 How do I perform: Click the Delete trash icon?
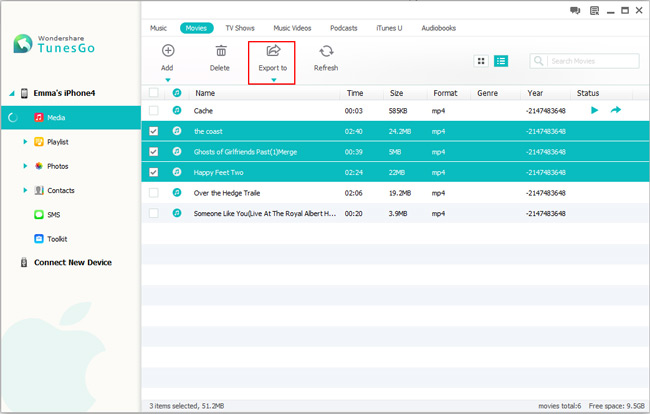click(221, 51)
